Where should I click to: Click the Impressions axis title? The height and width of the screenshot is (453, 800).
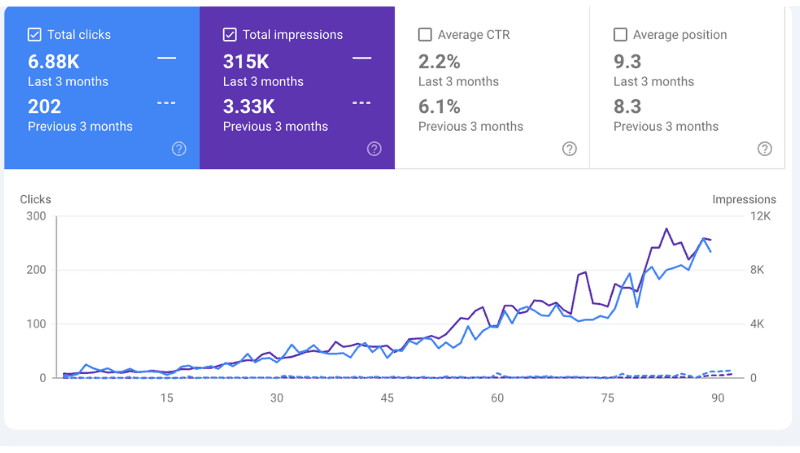[744, 199]
